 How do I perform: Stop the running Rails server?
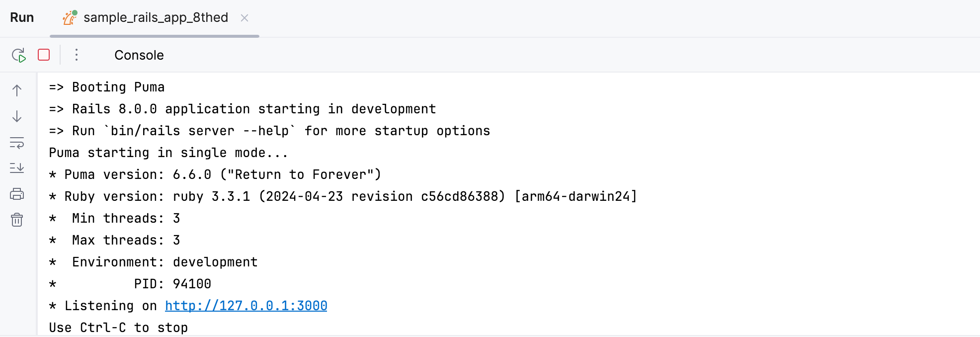[44, 55]
